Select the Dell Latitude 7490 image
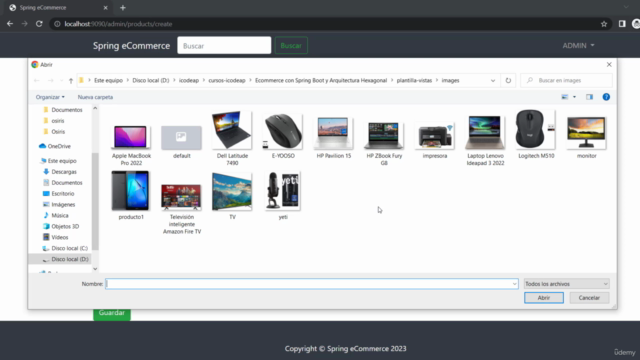Screen dimensions: 640x360 tap(232, 139)
